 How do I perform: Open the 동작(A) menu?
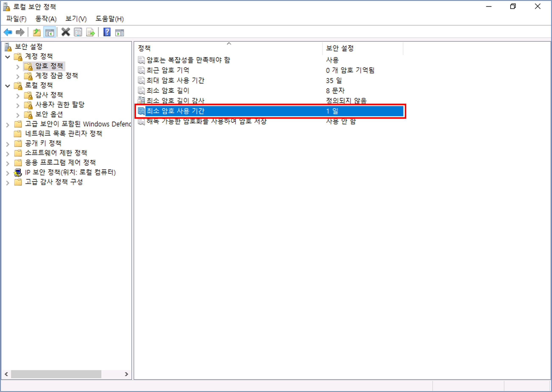click(46, 19)
